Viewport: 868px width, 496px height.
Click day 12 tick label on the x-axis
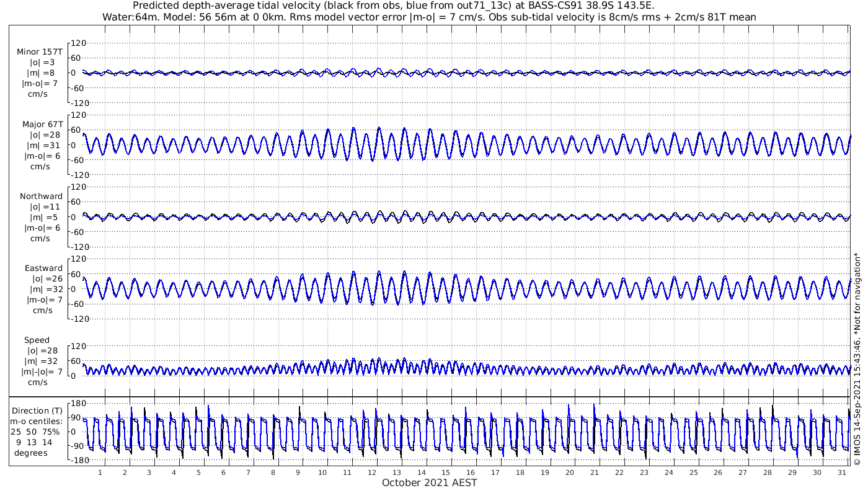(372, 472)
